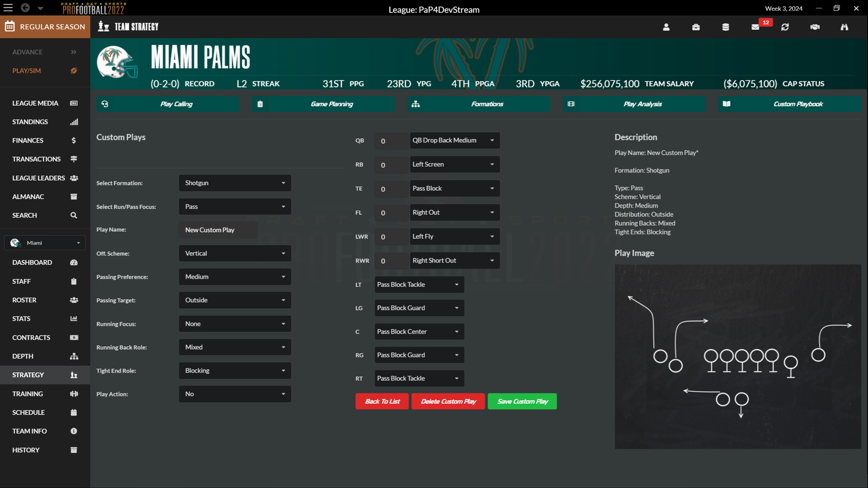Go Back To List
The height and width of the screenshot is (488, 868).
[x=382, y=401]
